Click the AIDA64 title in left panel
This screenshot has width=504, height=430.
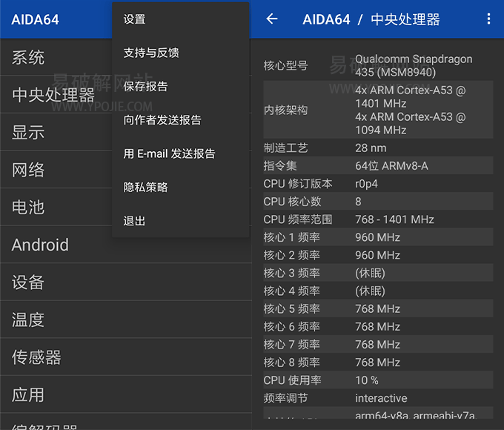point(36,19)
